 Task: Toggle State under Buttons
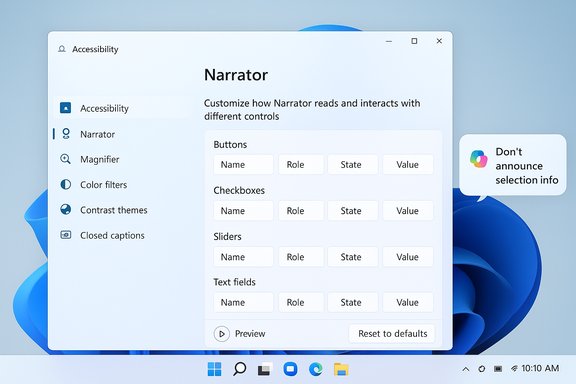tap(353, 165)
